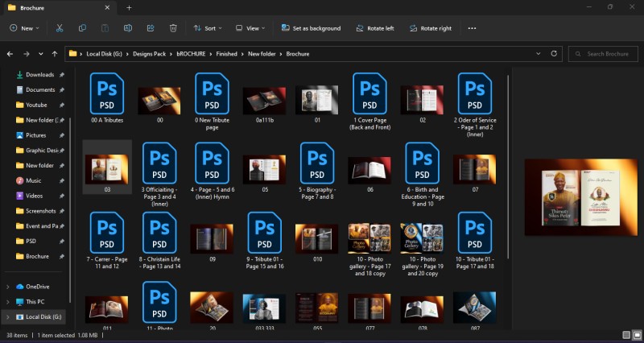Click Rotate right button
The height and width of the screenshot is (343, 644).
431,28
